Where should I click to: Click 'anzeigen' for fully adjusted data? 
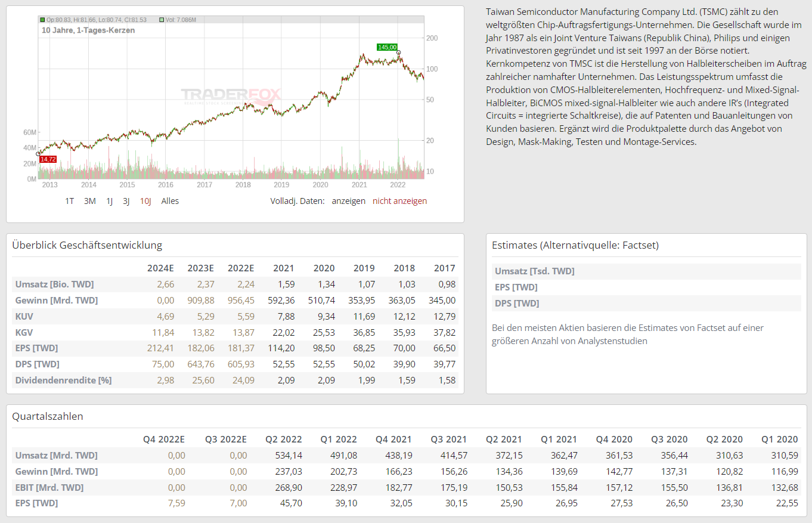click(x=349, y=201)
